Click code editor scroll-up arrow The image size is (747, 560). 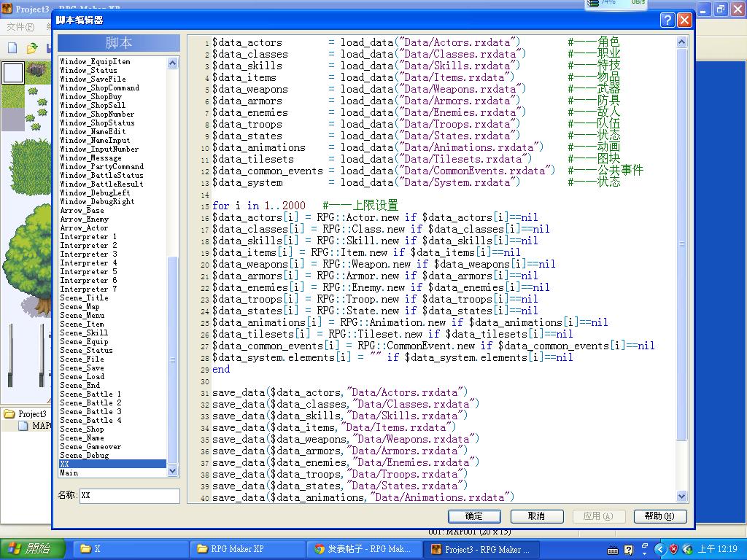[x=682, y=42]
